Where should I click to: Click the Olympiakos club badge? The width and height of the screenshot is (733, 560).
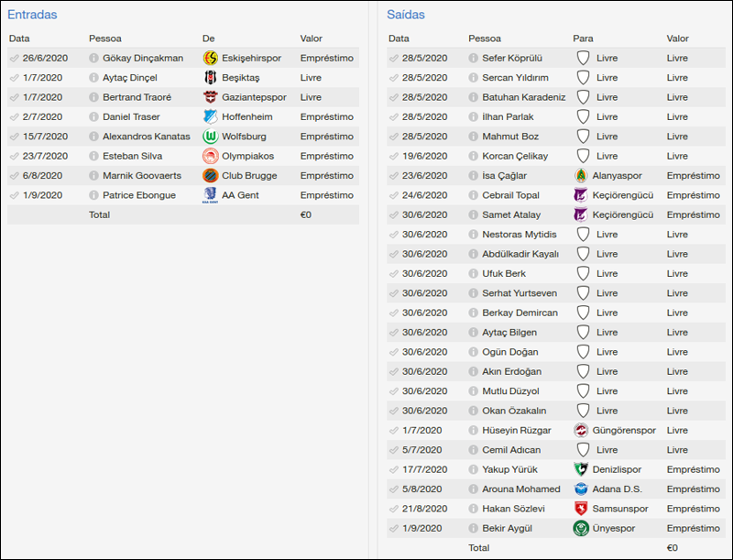coord(210,156)
